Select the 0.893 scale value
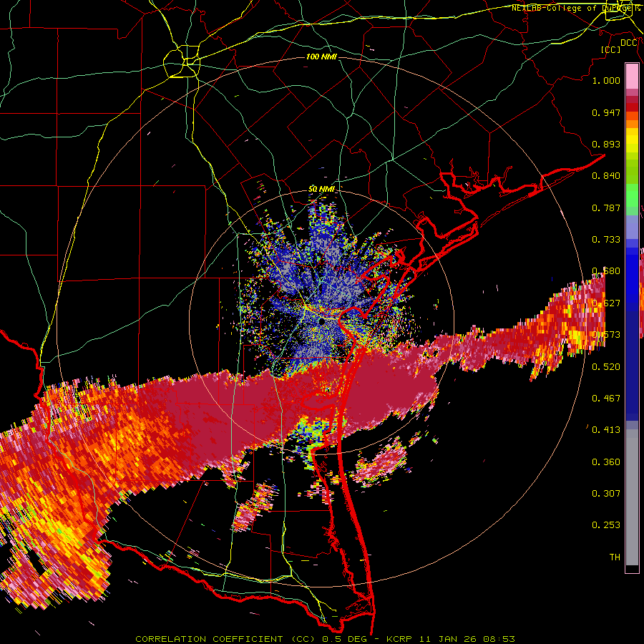644x644 pixels. tap(606, 144)
